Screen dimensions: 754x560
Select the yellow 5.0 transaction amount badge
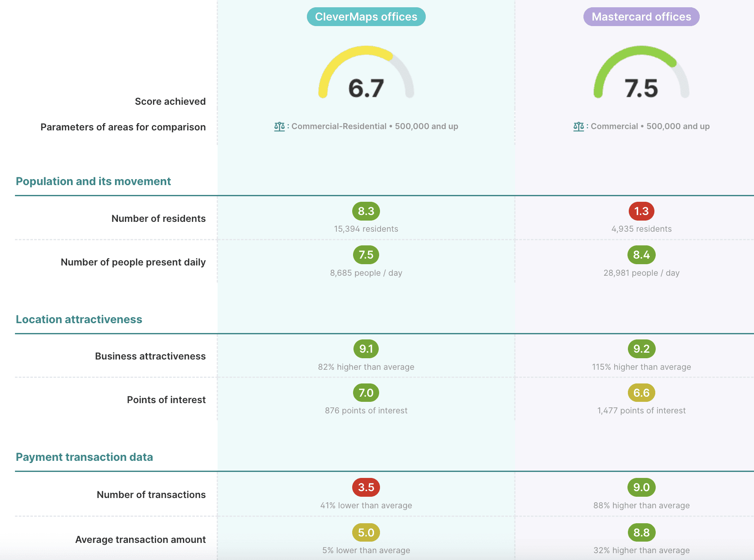(366, 533)
